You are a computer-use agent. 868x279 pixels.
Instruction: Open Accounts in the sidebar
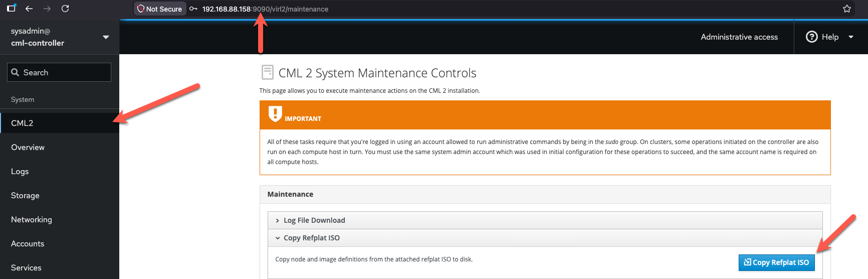click(x=60, y=243)
